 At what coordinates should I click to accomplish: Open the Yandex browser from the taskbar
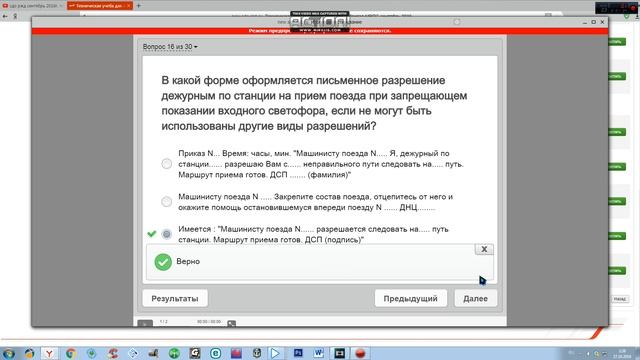49,353
